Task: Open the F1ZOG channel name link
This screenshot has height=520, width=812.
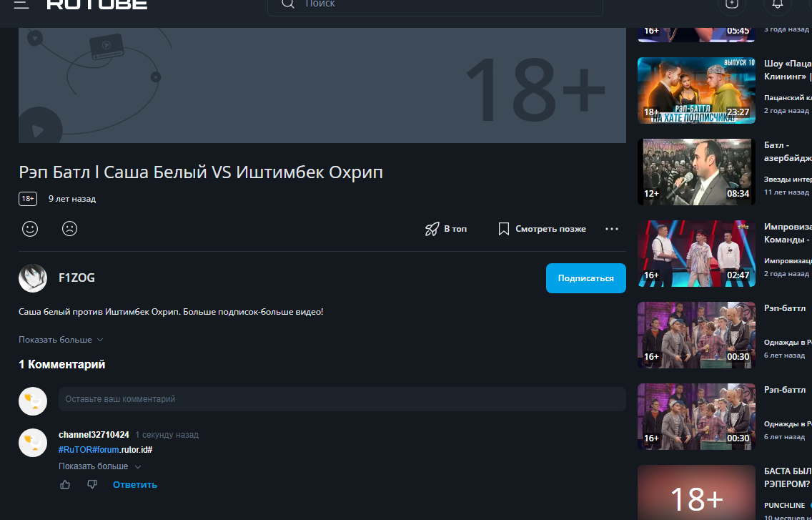Action: (76, 278)
